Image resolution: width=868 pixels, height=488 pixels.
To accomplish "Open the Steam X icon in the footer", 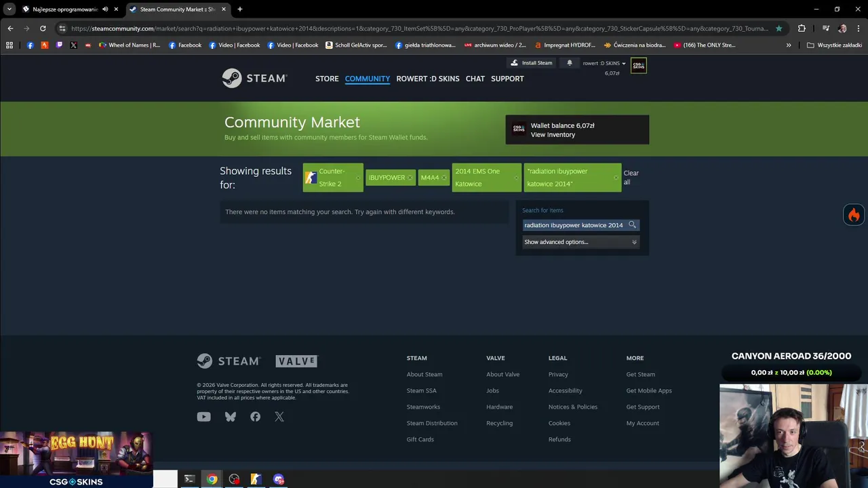I will tap(279, 417).
